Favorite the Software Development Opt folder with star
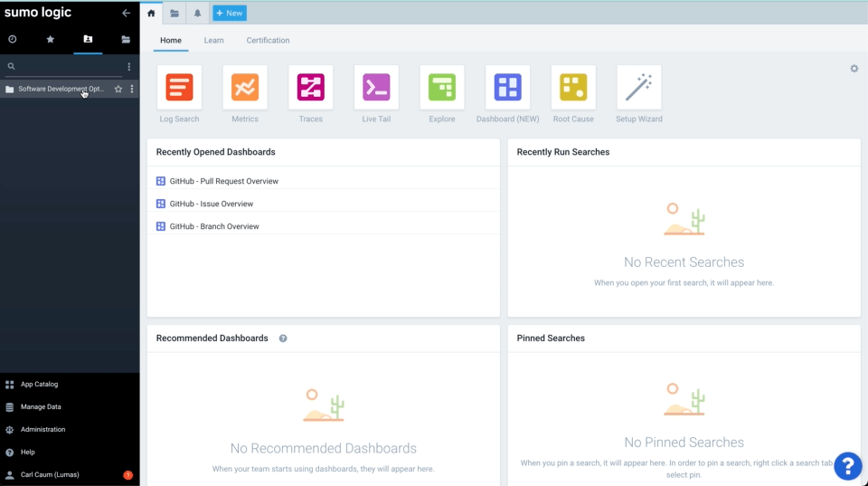This screenshot has width=868, height=486. (118, 89)
